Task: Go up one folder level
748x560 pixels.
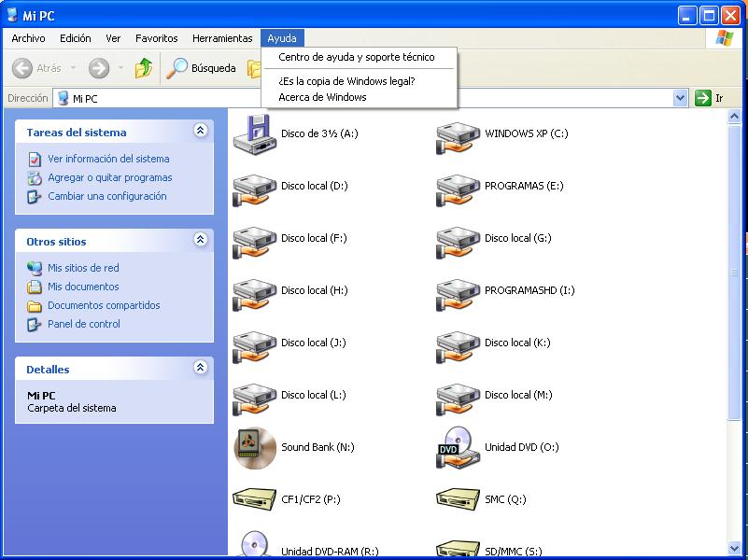Action: pos(144,68)
